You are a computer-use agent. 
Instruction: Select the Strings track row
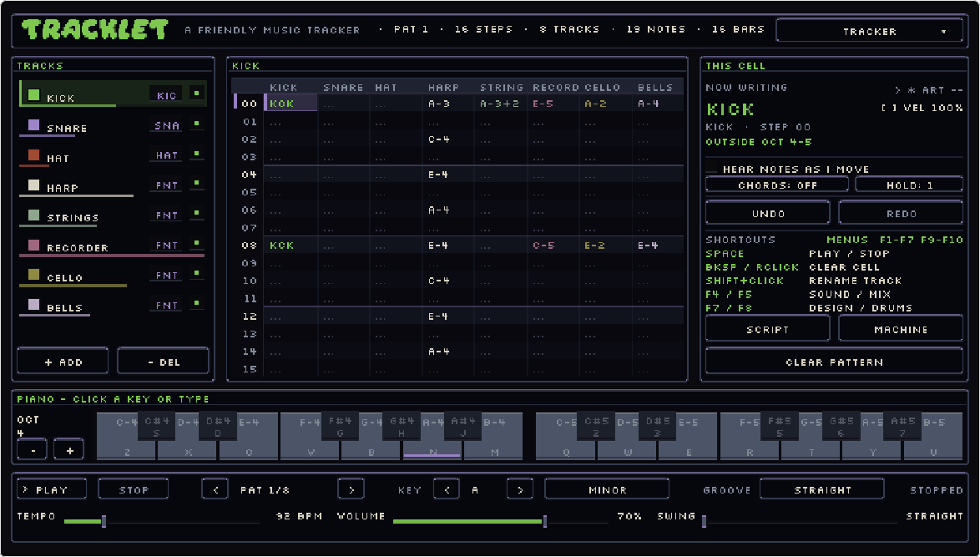click(113, 215)
